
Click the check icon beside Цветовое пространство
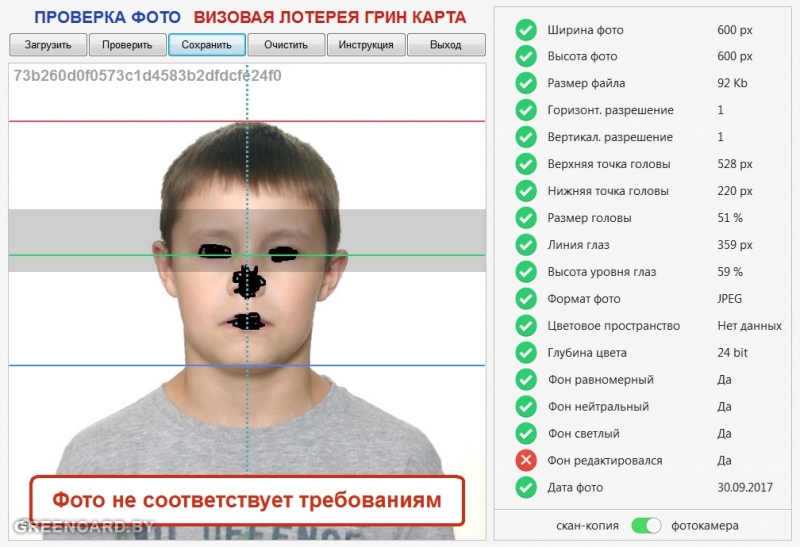pos(526,326)
